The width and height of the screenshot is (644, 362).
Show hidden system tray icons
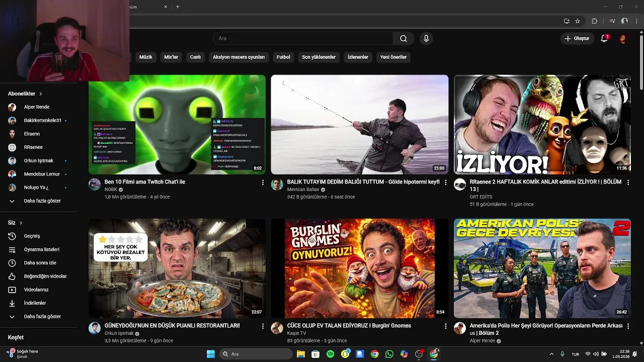tap(551, 354)
